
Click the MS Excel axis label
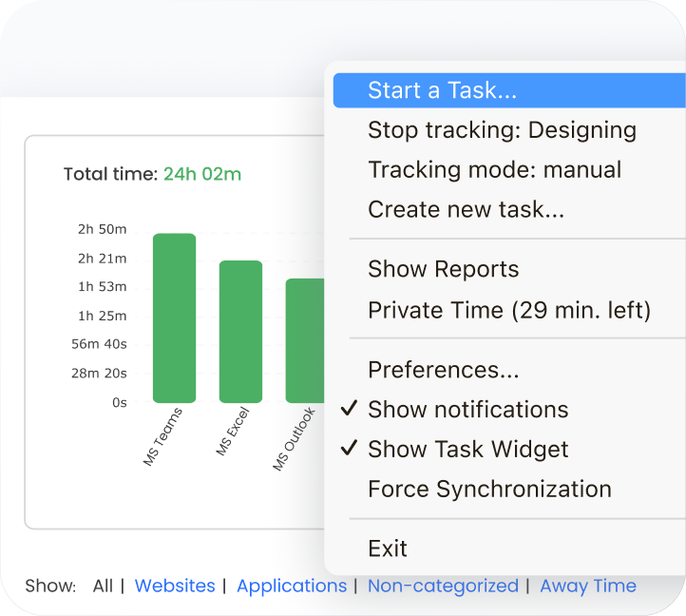tap(233, 432)
